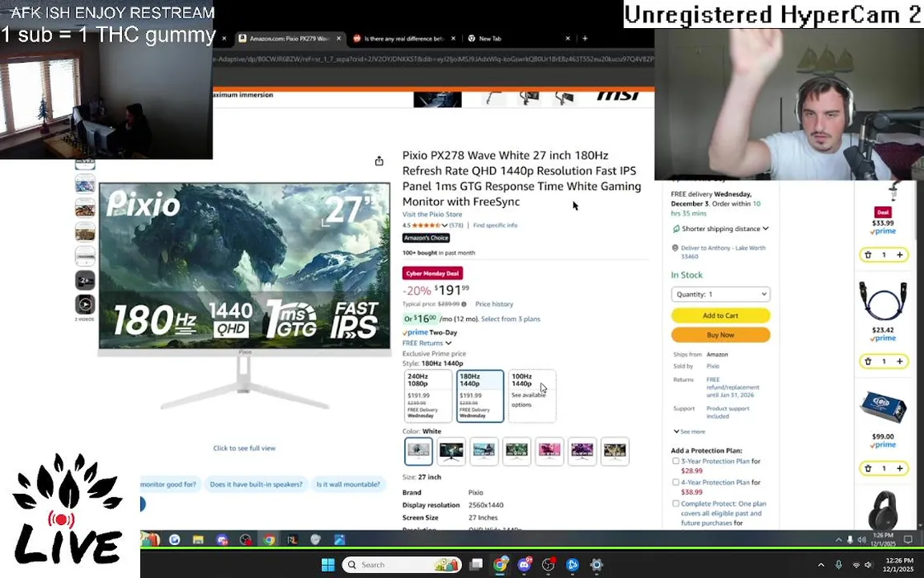Select the 240Hz 1080p style option
Screen dimensions: 924x578
click(x=428, y=396)
